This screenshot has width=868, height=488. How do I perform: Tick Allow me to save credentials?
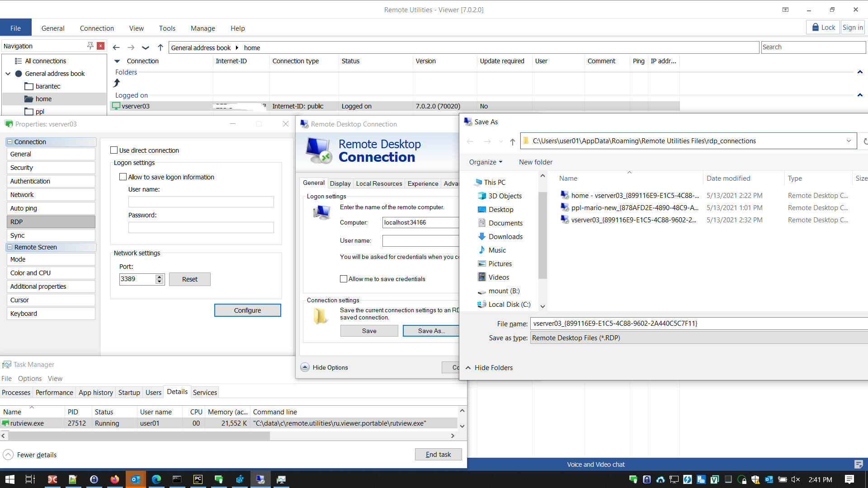pyautogui.click(x=344, y=279)
